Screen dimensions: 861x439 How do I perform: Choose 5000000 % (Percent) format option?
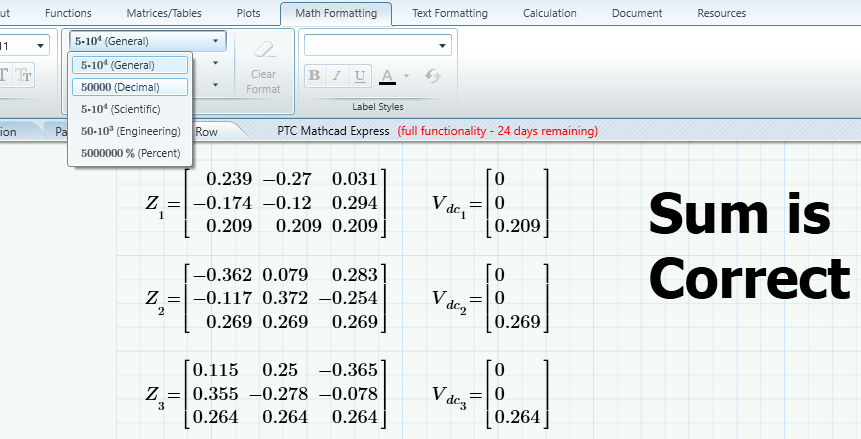point(130,153)
